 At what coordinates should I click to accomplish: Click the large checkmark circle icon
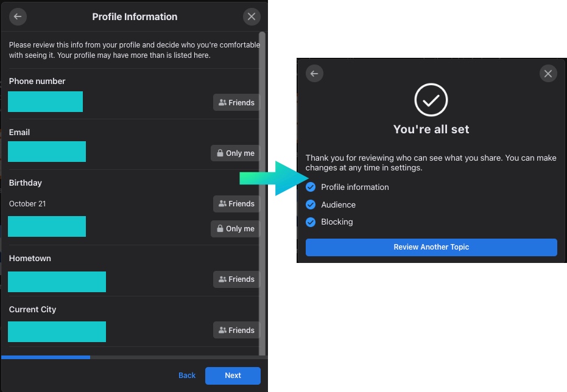click(431, 100)
